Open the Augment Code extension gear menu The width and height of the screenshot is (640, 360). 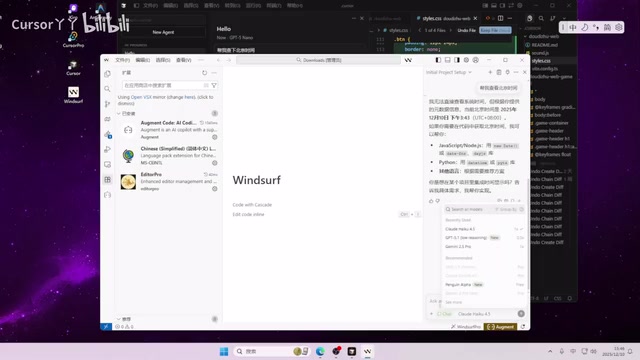click(x=215, y=137)
